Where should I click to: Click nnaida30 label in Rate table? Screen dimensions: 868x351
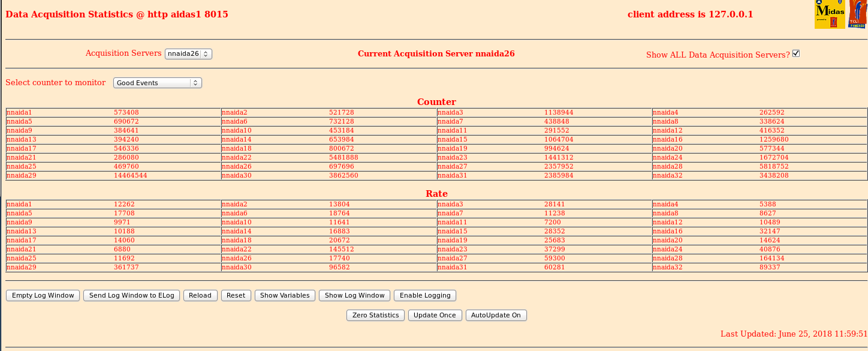[237, 267]
